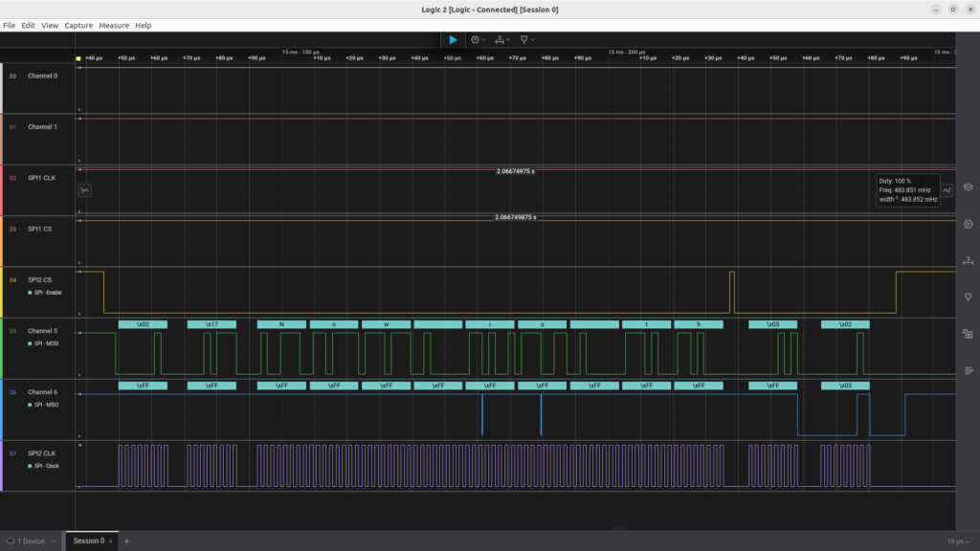Image resolution: width=980 pixels, height=551 pixels.
Task: Click the D0 channel index label
Action: tap(12, 77)
